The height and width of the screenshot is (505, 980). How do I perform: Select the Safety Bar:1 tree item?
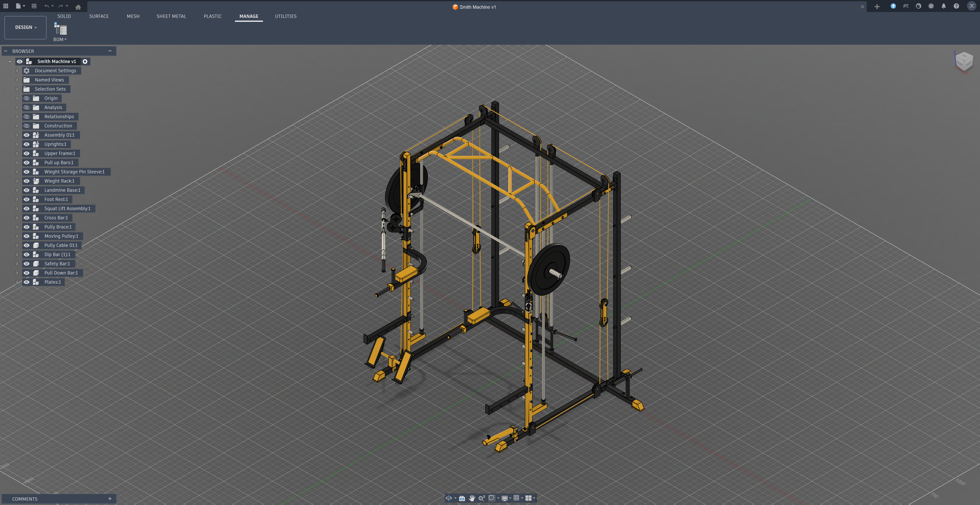pos(57,263)
